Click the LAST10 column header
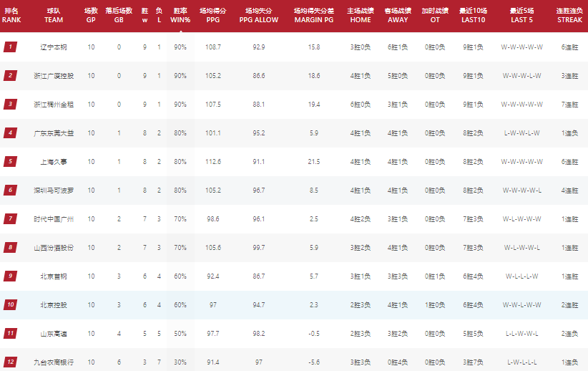This screenshot has height=371, width=588. point(474,15)
